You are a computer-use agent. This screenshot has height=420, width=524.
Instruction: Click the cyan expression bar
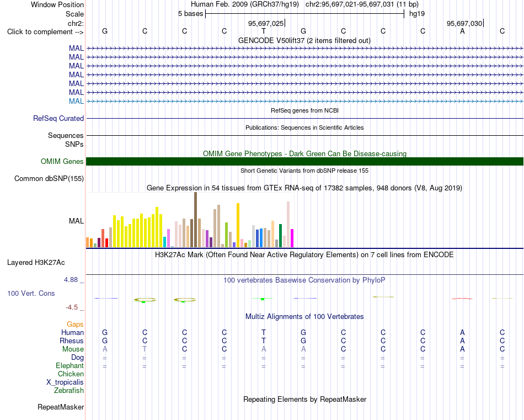165,242
